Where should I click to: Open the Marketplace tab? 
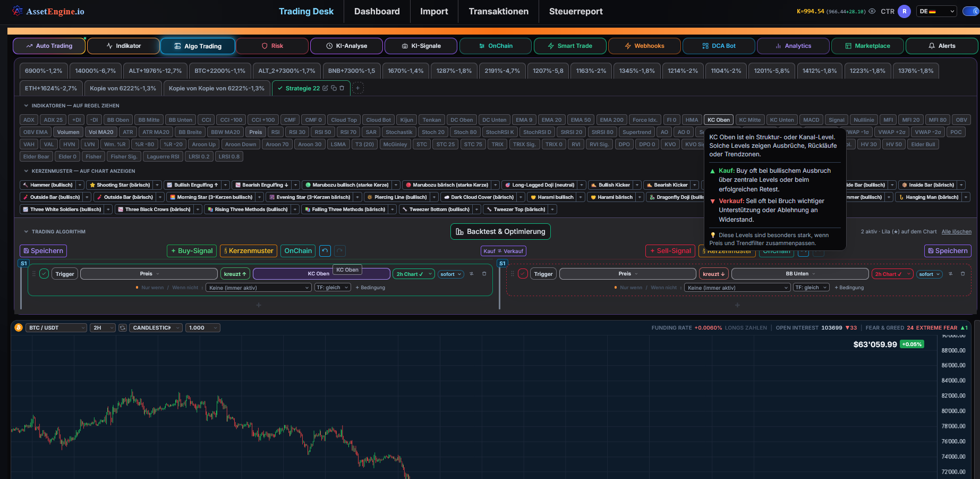point(867,46)
